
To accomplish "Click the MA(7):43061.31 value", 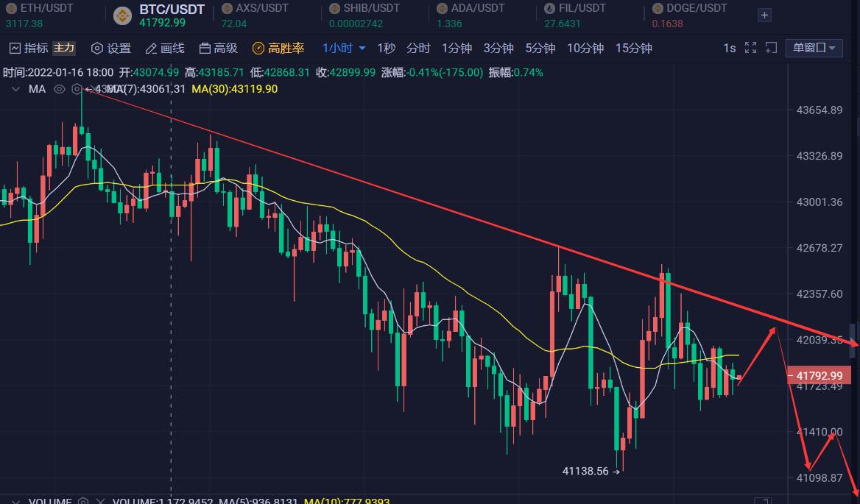I will point(145,89).
